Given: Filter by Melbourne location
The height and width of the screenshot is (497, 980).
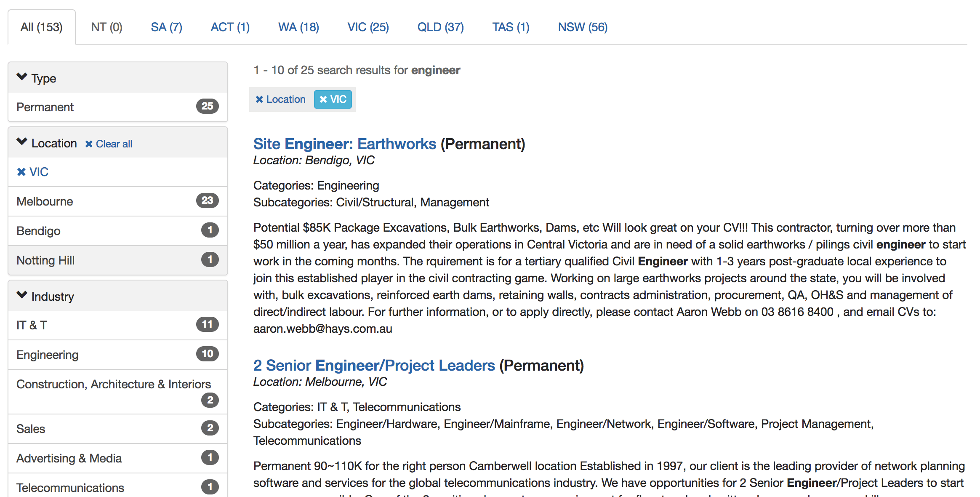Looking at the screenshot, I should coord(45,201).
